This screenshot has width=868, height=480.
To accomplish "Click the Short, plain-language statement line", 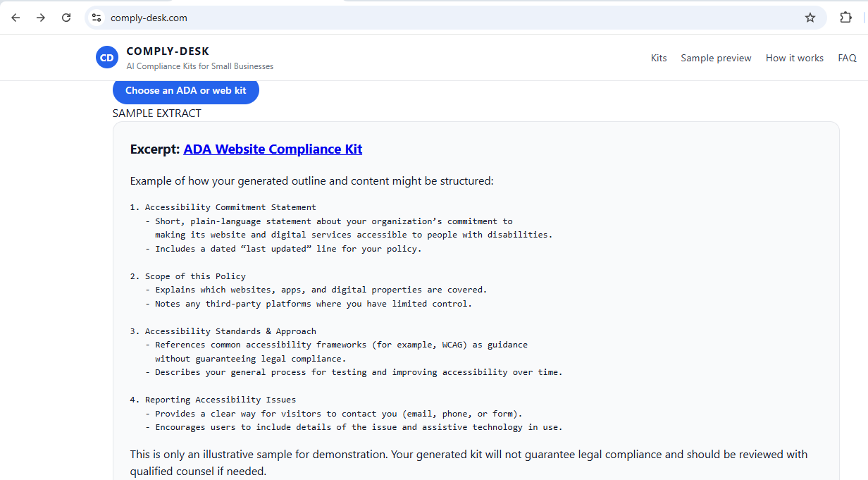I will 329,221.
